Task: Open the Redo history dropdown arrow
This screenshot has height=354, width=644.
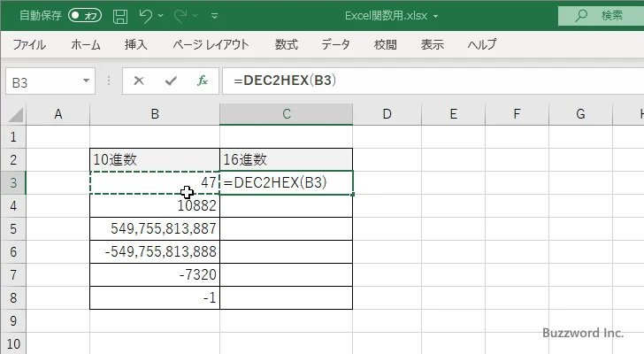Action: pyautogui.click(x=195, y=16)
